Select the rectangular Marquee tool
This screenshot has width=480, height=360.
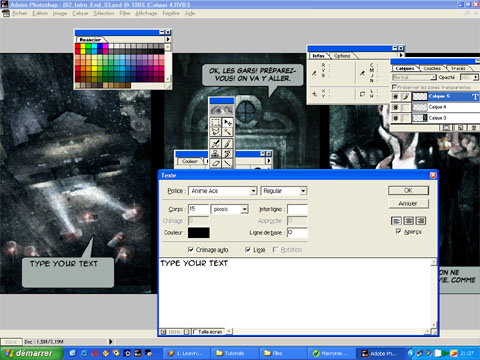[215, 122]
